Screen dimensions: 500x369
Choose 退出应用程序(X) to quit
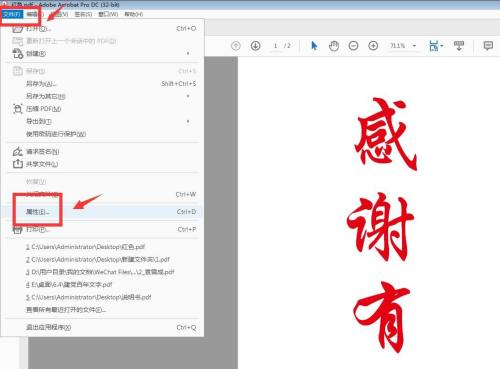(x=102, y=327)
